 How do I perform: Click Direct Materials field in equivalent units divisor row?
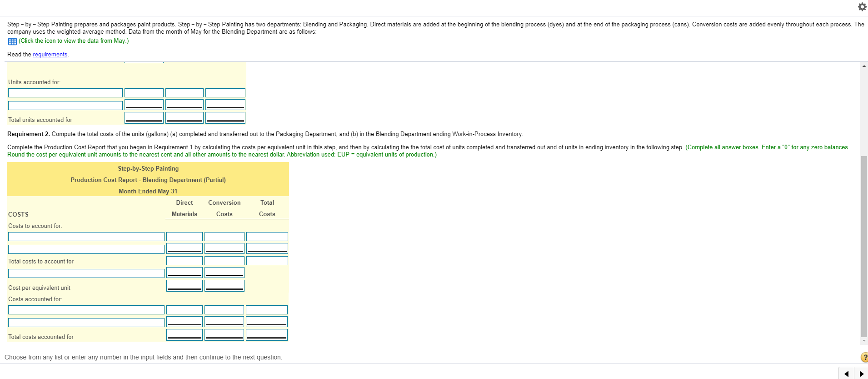point(185,273)
